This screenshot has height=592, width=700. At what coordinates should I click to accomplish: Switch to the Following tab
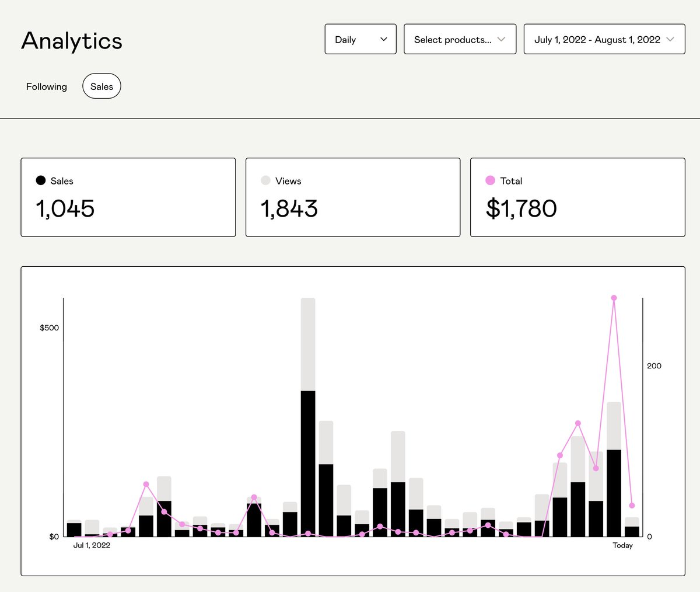[x=47, y=86]
